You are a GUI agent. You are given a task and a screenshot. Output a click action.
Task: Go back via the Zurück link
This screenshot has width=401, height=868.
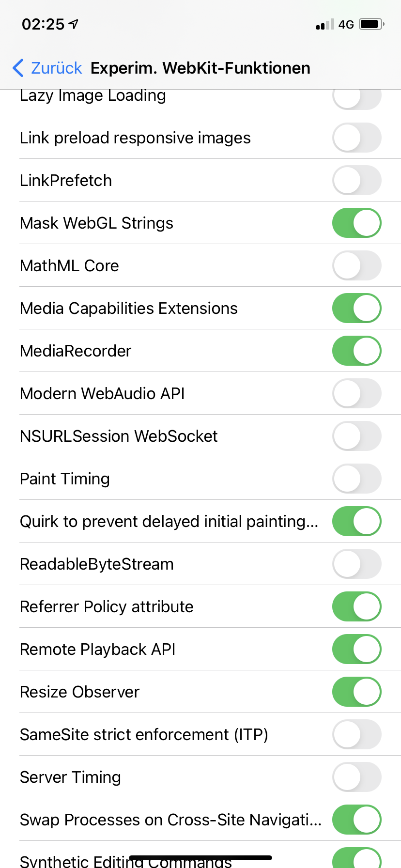tap(56, 68)
